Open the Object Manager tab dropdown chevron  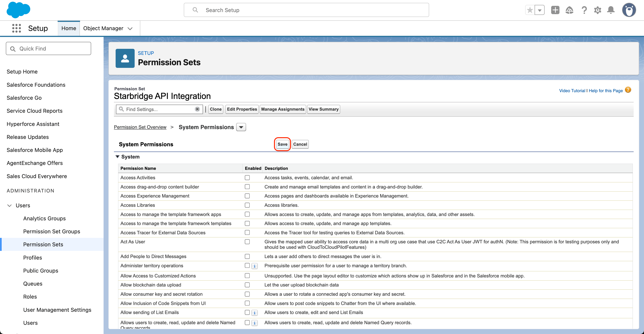(x=130, y=28)
